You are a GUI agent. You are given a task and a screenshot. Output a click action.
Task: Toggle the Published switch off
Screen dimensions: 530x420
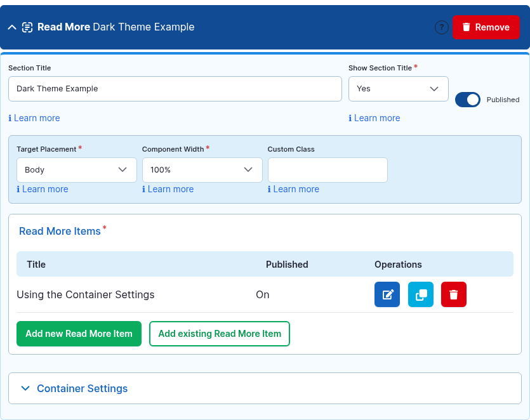[x=467, y=100]
